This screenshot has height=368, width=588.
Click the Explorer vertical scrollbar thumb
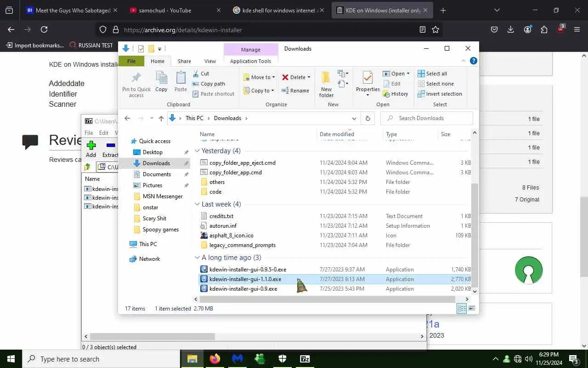pyautogui.click(x=475, y=235)
